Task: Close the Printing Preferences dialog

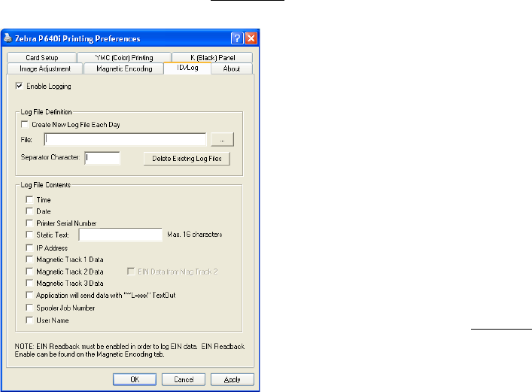Action: 251,38
